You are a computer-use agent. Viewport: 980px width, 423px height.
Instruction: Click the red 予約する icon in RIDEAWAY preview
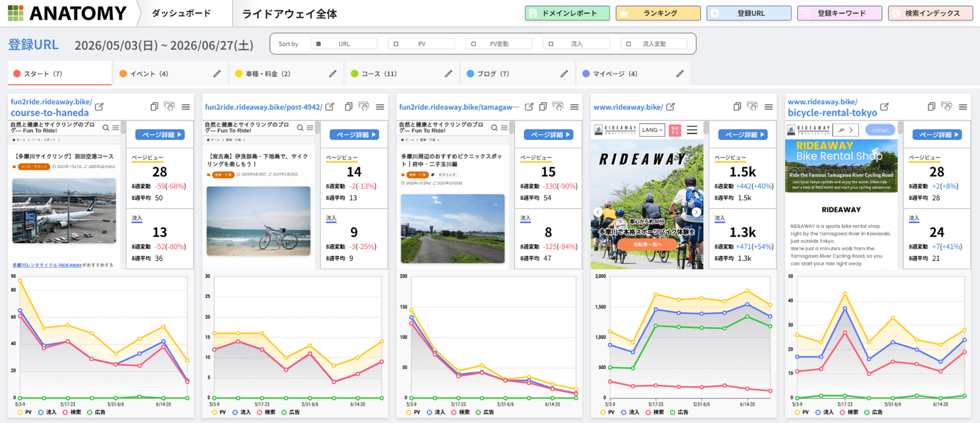[675, 130]
